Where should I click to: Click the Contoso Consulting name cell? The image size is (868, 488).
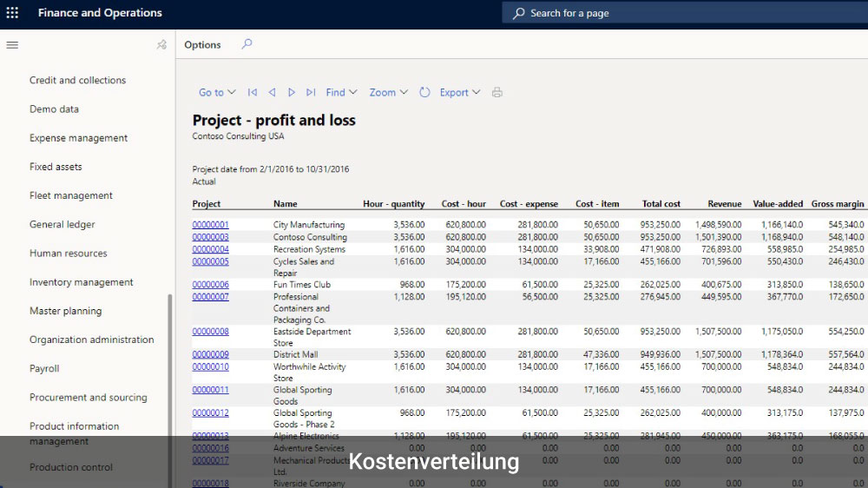[310, 237]
